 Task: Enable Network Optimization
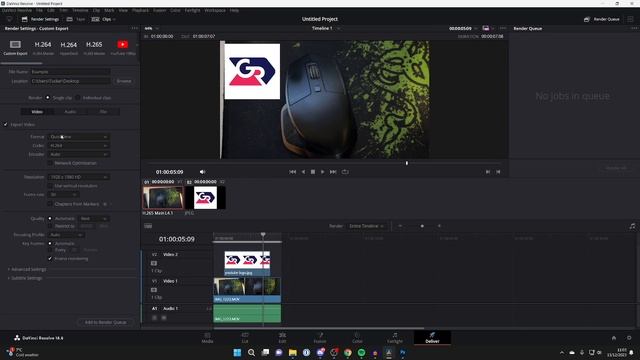50,163
